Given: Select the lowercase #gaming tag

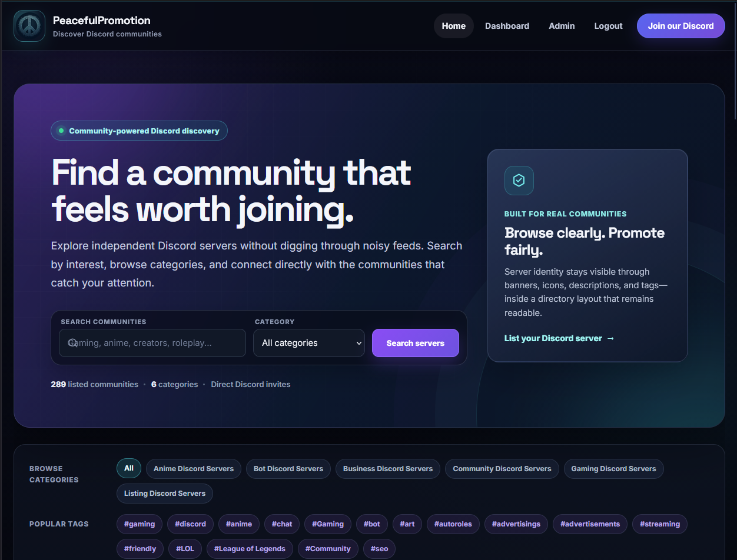Looking at the screenshot, I should coord(140,524).
